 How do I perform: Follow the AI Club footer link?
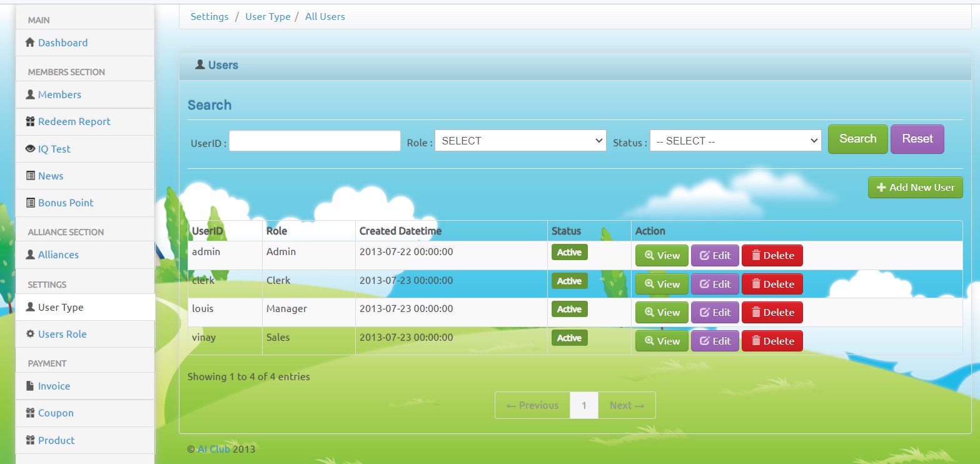(x=214, y=449)
